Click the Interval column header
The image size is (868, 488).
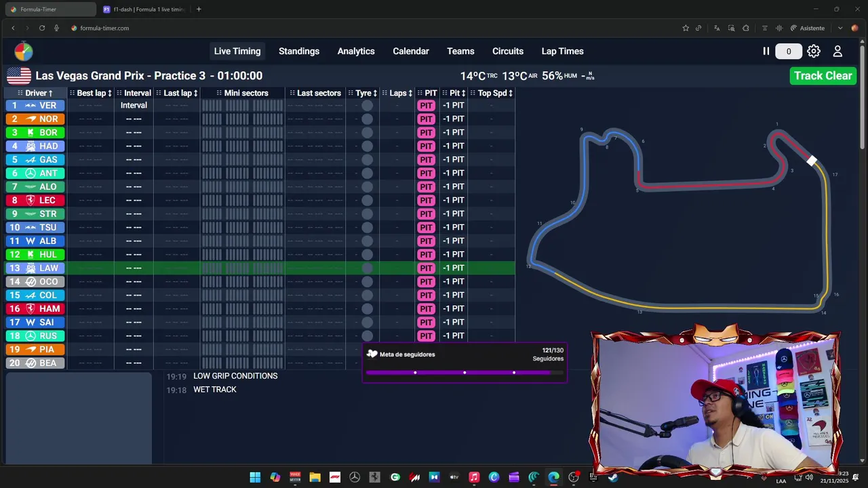[x=134, y=93]
